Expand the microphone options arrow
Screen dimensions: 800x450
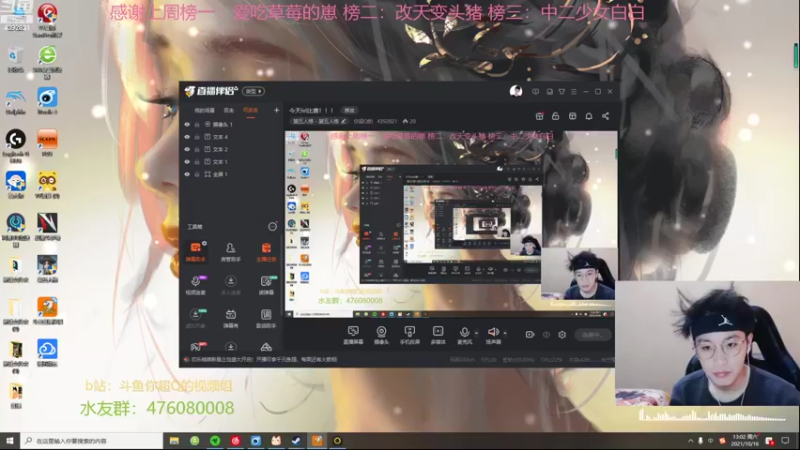(x=477, y=333)
